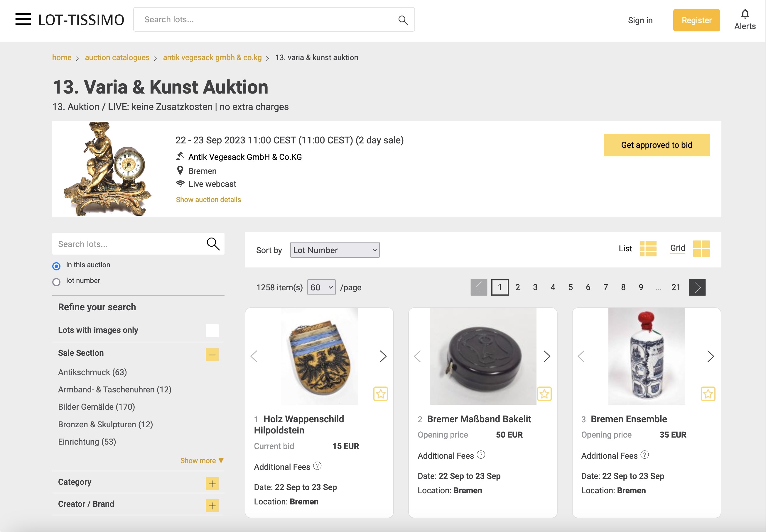Click the location pin icon beside Bremen
This screenshot has width=766, height=532.
click(x=180, y=170)
